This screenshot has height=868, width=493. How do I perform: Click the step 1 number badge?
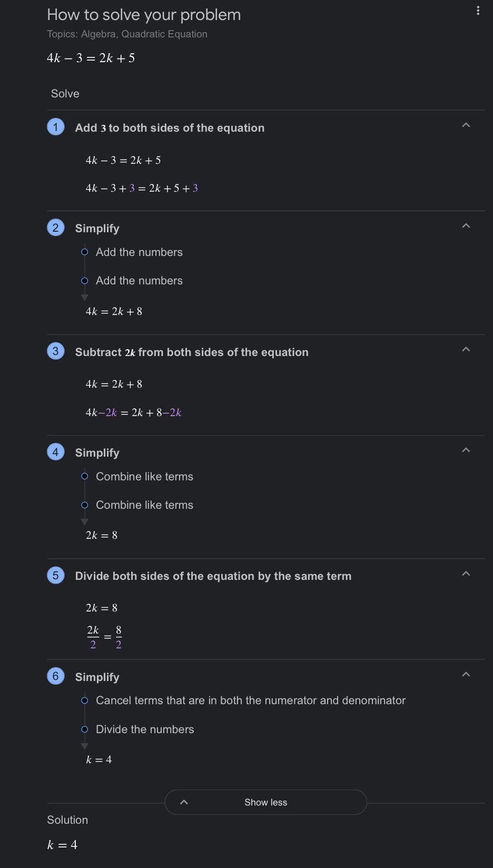56,127
